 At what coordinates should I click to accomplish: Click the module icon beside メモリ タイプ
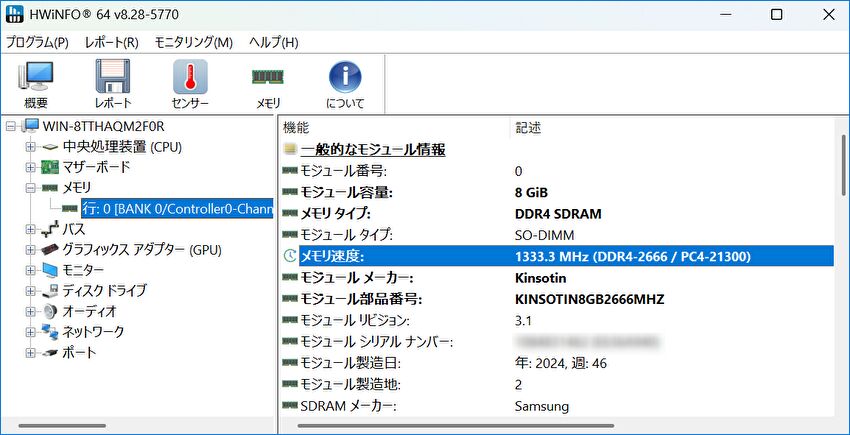tap(290, 214)
